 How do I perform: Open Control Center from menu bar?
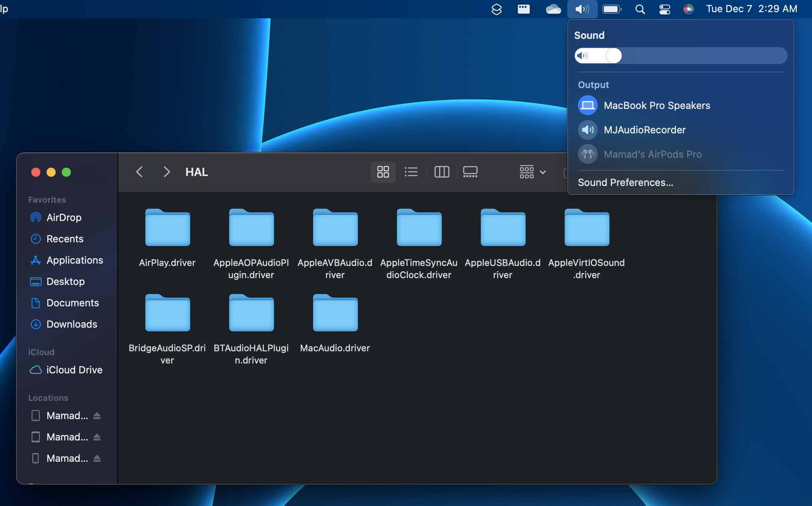(x=664, y=9)
